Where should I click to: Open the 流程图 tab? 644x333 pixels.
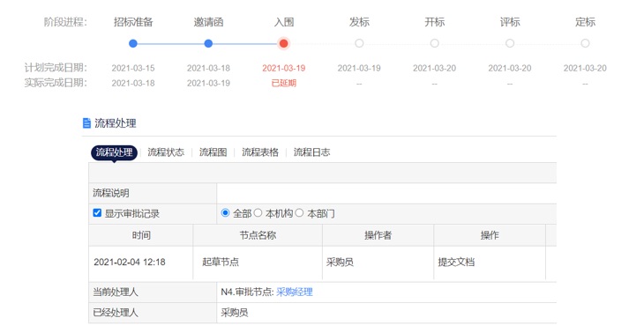point(213,152)
